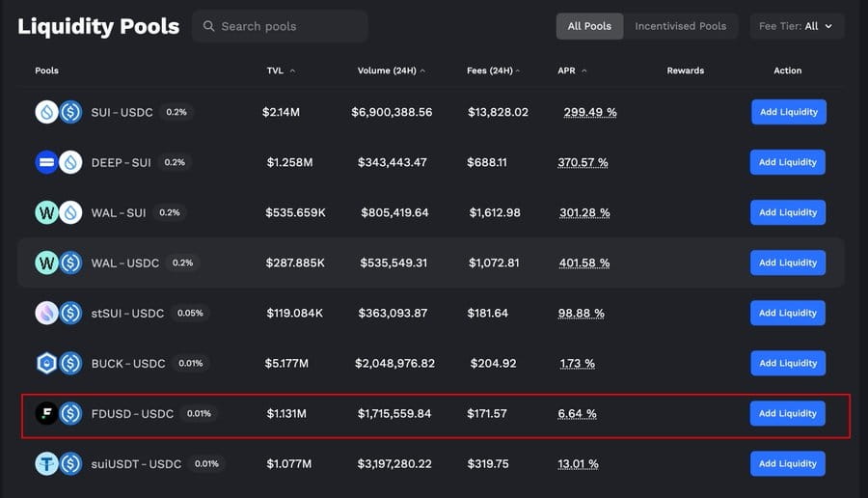
Task: Add Liquidity to FDUSD-USDC pool
Action: tap(788, 413)
